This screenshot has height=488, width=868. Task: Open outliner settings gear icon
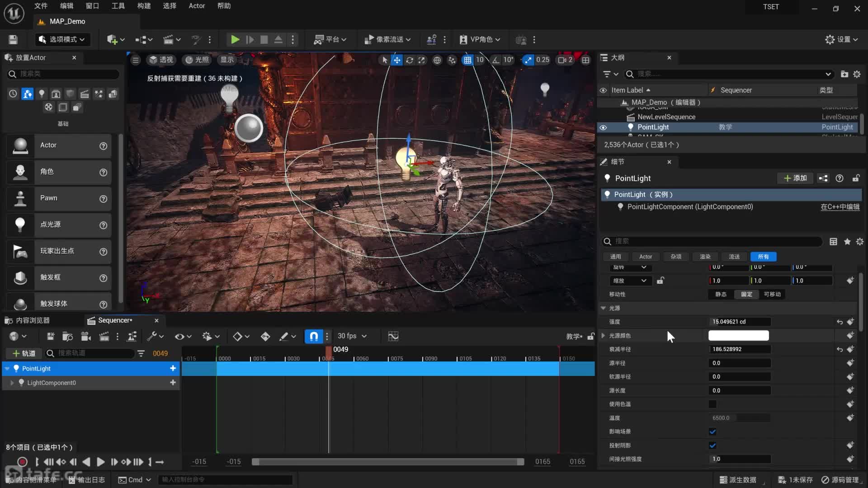(x=857, y=74)
